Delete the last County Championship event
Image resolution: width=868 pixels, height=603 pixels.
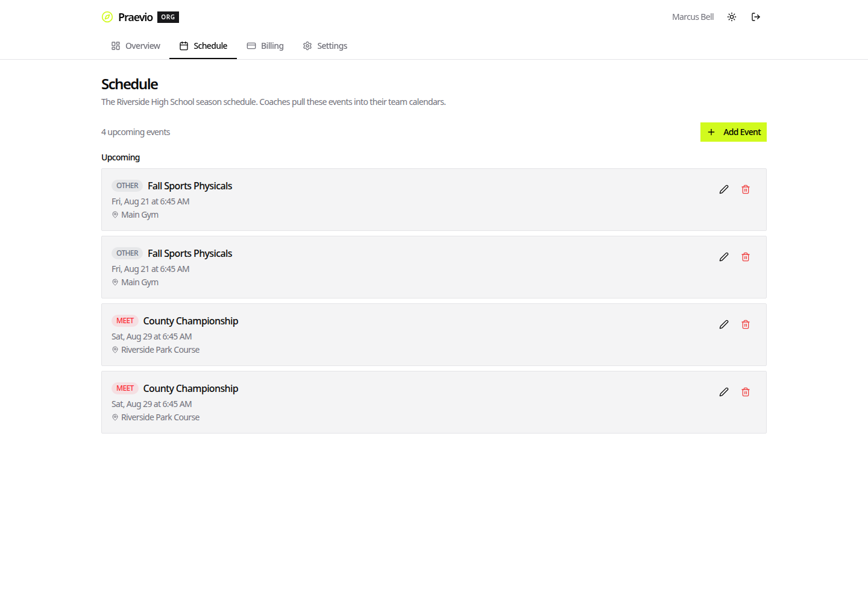pos(746,392)
